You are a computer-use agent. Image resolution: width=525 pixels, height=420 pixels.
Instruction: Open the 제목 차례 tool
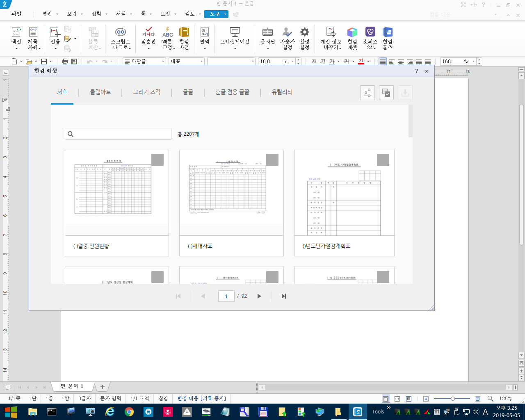click(x=33, y=38)
